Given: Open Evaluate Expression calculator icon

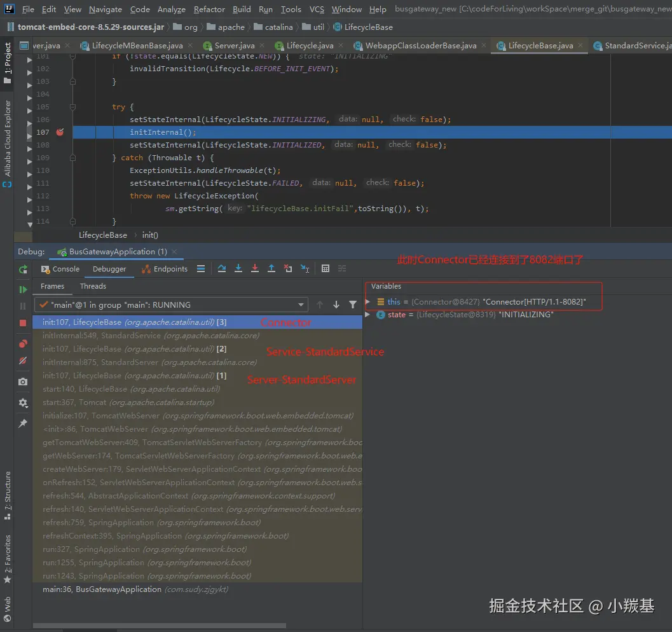Looking at the screenshot, I should pos(326,269).
